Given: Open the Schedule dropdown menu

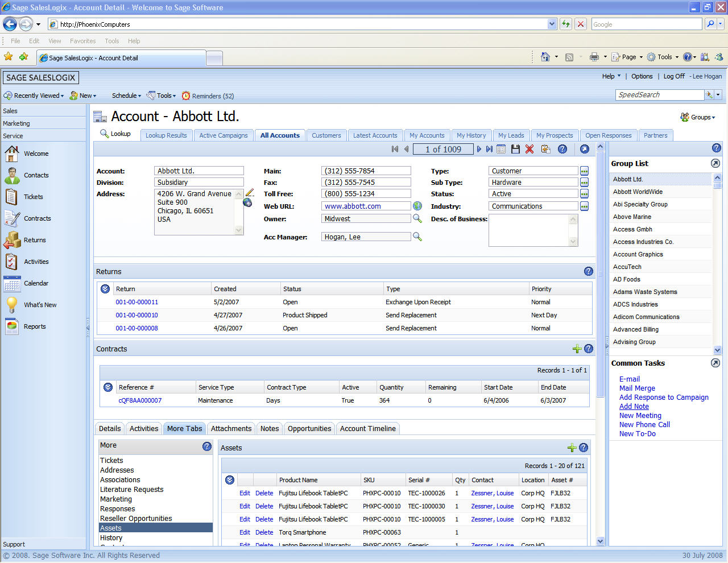Looking at the screenshot, I should pyautogui.click(x=126, y=96).
